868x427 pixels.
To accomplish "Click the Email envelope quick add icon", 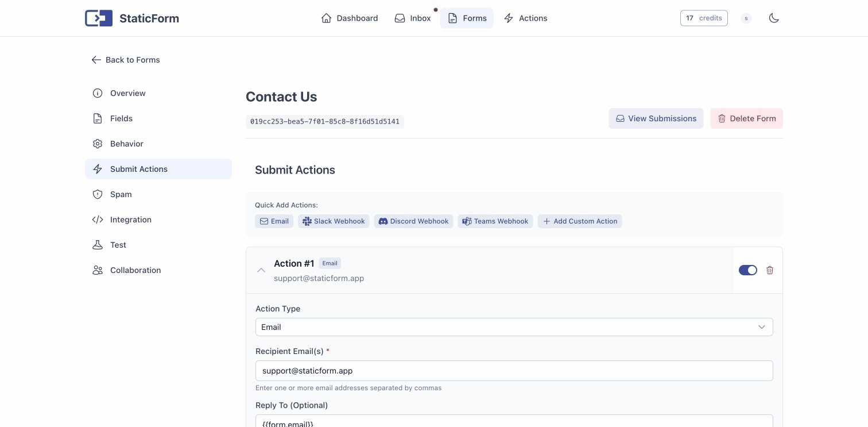I will [264, 221].
